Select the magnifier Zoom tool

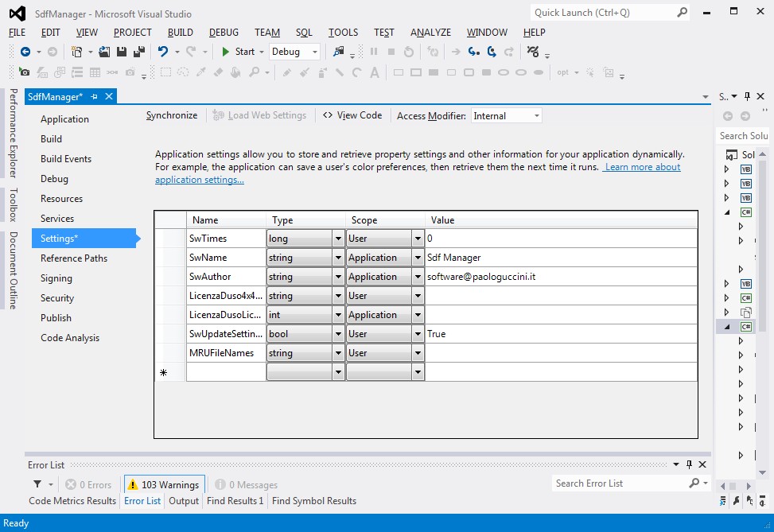(254, 72)
